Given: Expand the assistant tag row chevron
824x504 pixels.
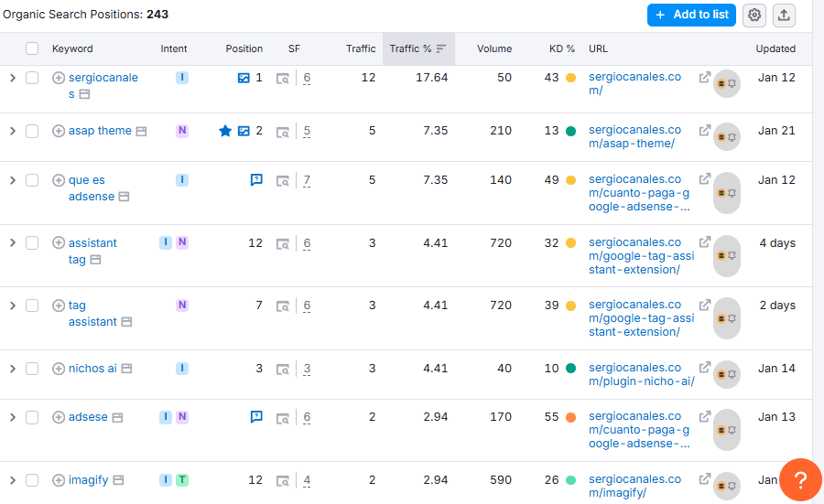Looking at the screenshot, I should (13, 242).
